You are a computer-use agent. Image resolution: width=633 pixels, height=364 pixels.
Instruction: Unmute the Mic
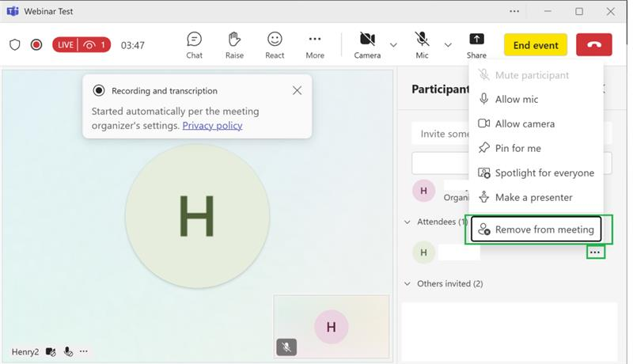point(422,45)
